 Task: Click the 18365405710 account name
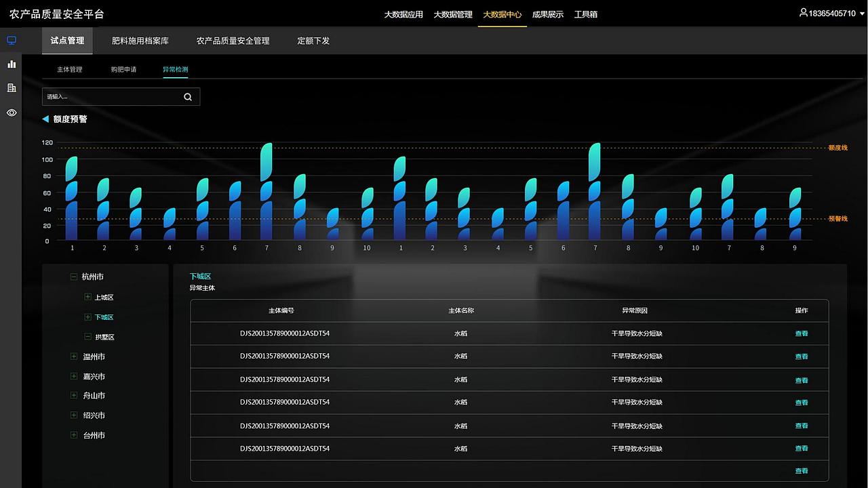point(832,14)
